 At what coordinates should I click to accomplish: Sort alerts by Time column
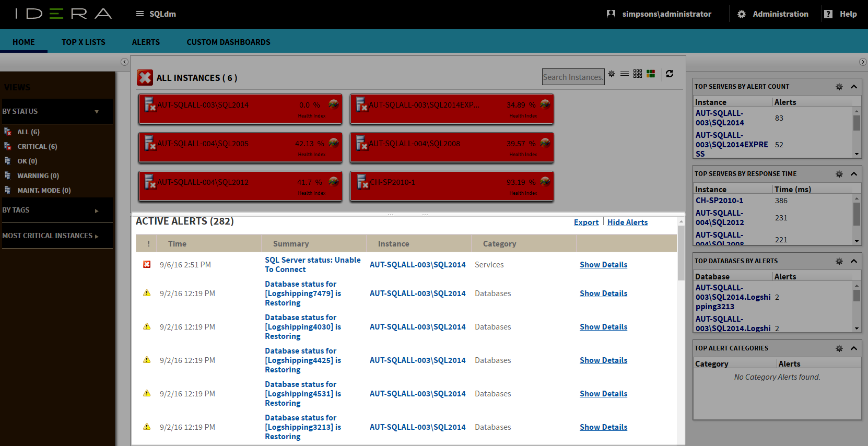pyautogui.click(x=177, y=244)
